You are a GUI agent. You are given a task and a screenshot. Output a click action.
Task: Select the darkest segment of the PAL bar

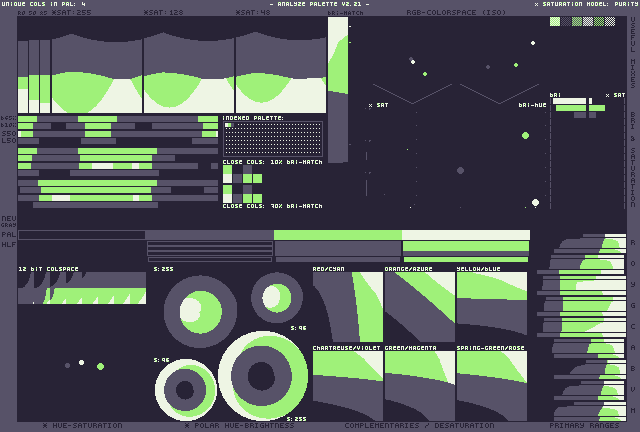tap(82, 235)
